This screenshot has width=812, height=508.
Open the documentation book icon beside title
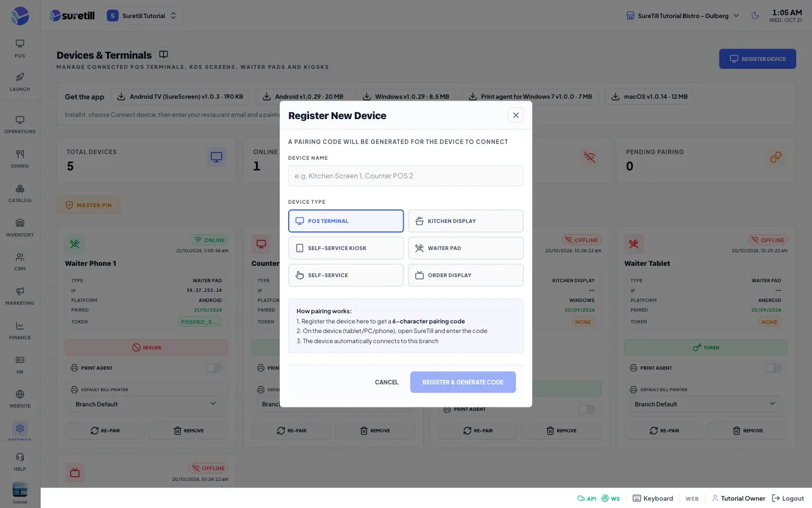[x=164, y=54]
